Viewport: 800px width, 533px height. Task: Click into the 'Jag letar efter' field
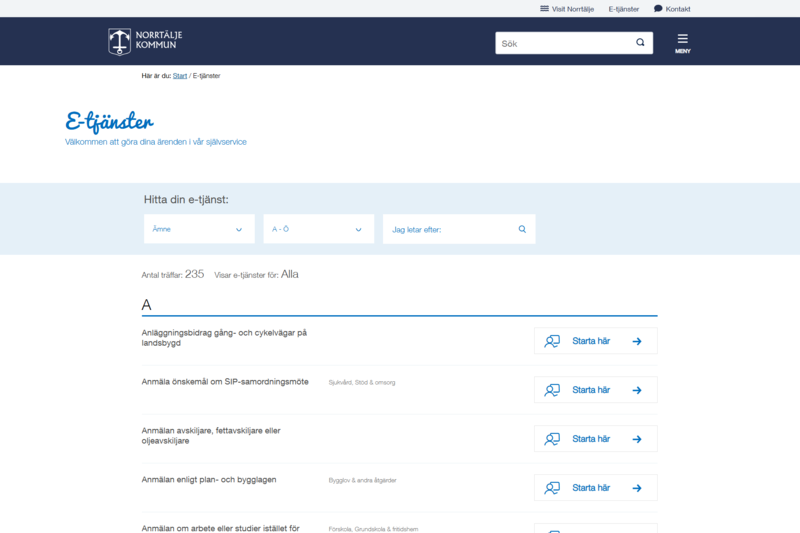(x=450, y=229)
